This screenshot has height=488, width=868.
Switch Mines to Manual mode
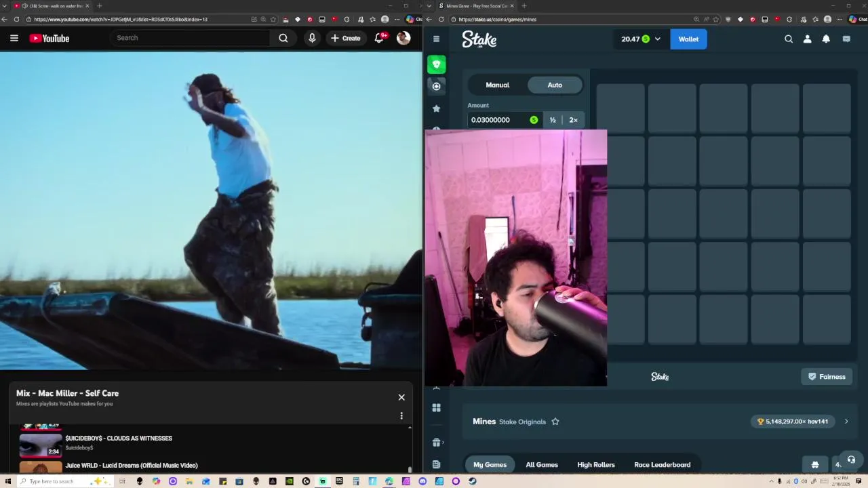point(497,85)
